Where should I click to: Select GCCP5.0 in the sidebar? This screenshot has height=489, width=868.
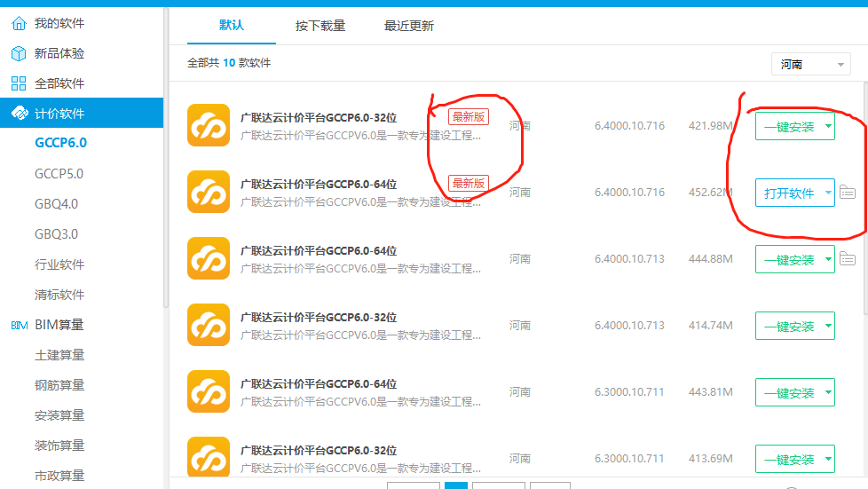(x=59, y=174)
